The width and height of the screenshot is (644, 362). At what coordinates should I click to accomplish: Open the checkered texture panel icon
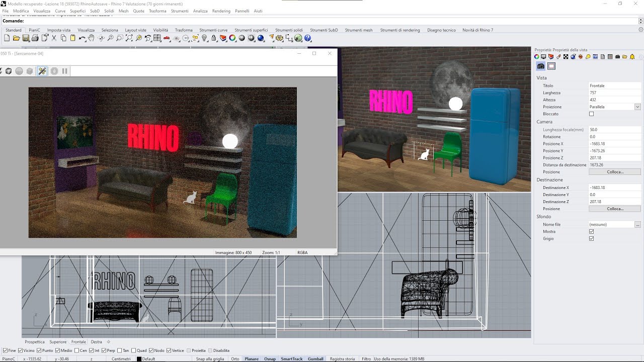point(566,57)
